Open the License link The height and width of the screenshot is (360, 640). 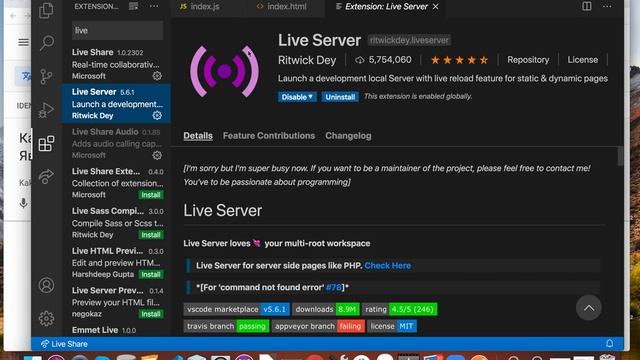[582, 60]
